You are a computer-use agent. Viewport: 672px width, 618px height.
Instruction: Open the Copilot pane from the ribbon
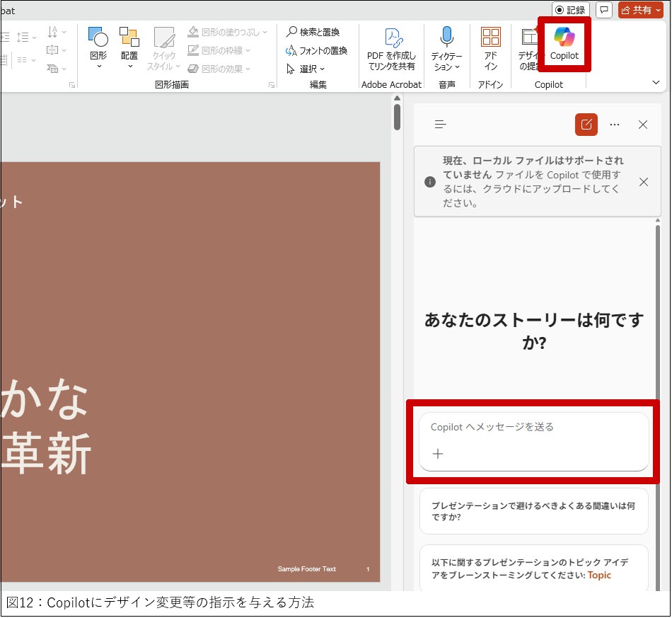pyautogui.click(x=564, y=43)
